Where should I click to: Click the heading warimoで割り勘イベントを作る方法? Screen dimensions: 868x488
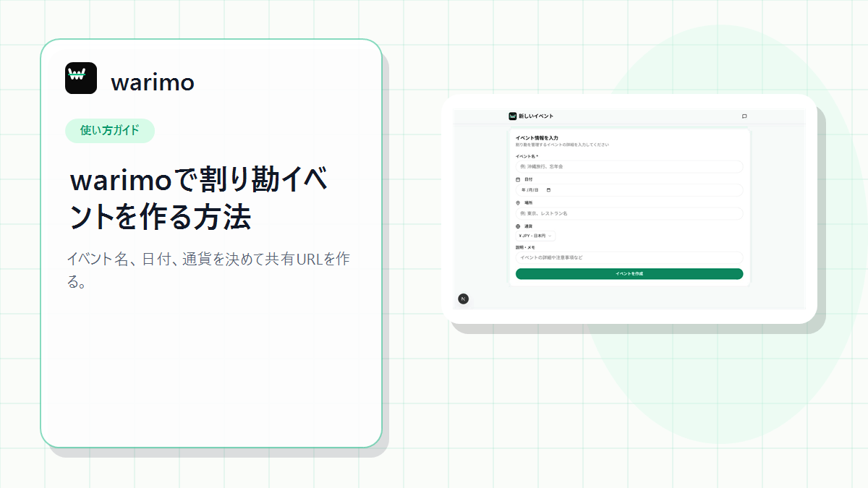coord(200,198)
